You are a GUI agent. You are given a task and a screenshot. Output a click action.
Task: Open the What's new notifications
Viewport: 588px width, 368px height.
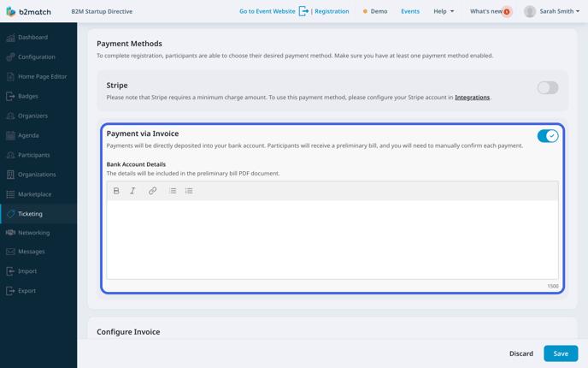[490, 11]
